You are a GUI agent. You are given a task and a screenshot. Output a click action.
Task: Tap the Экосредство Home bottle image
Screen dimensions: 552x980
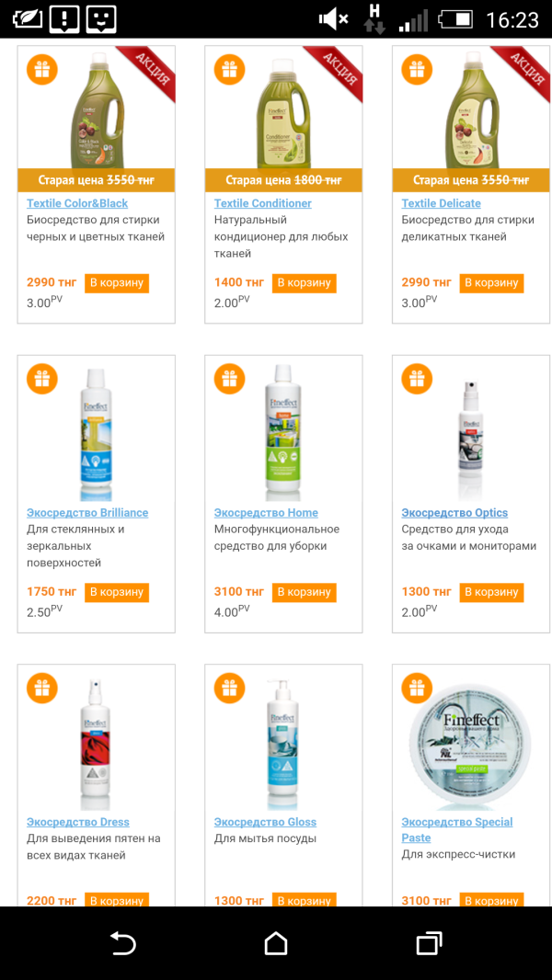[x=283, y=432]
